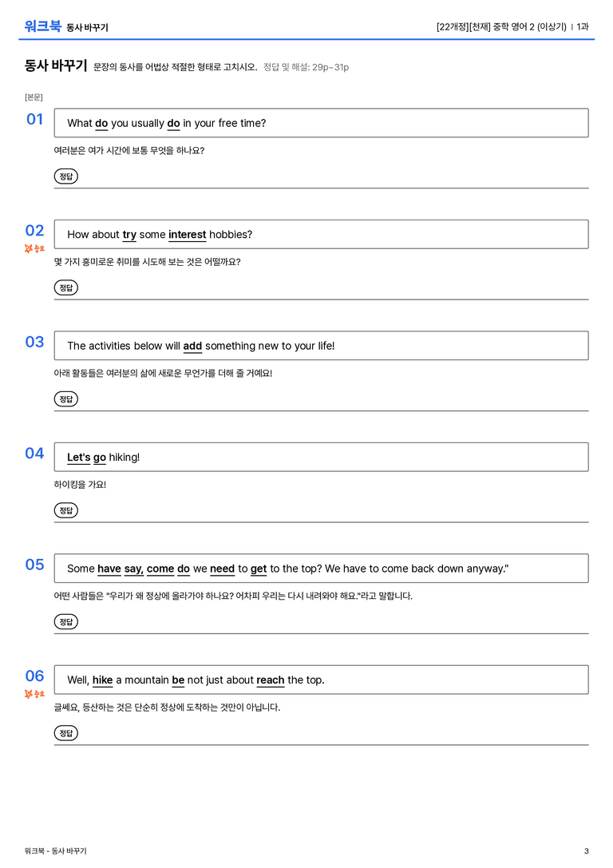
Task: Click the 정답 badge under question 03
Action: click(x=65, y=398)
